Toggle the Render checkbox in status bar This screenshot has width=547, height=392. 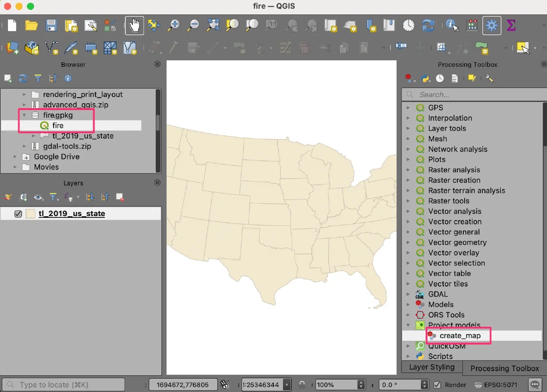point(437,385)
